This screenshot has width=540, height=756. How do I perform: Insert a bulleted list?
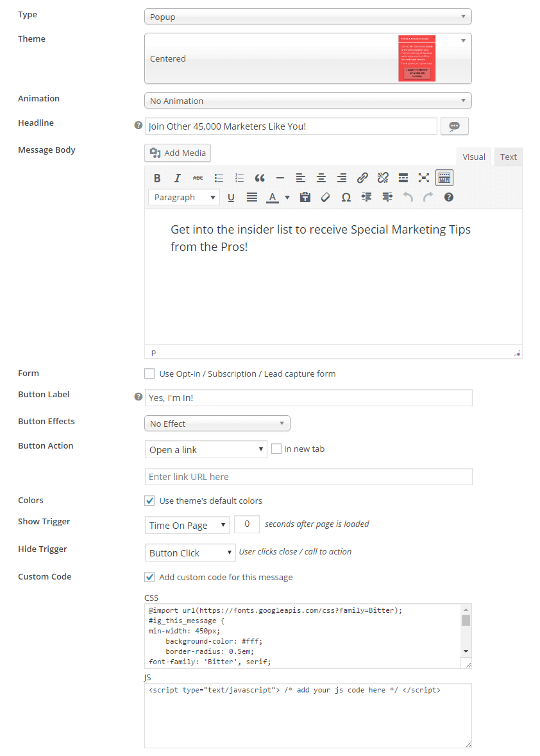(x=219, y=178)
